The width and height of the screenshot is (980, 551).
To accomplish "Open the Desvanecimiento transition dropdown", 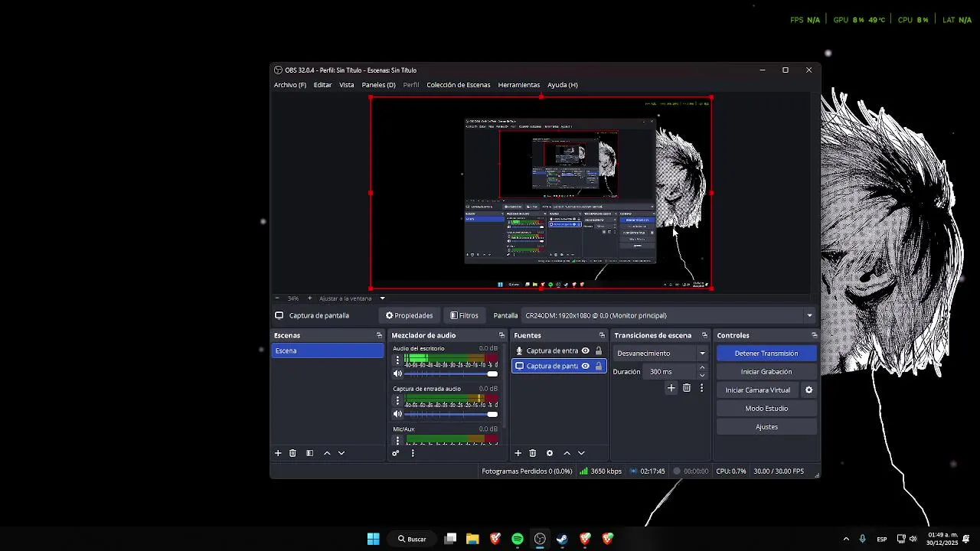I will (x=661, y=354).
